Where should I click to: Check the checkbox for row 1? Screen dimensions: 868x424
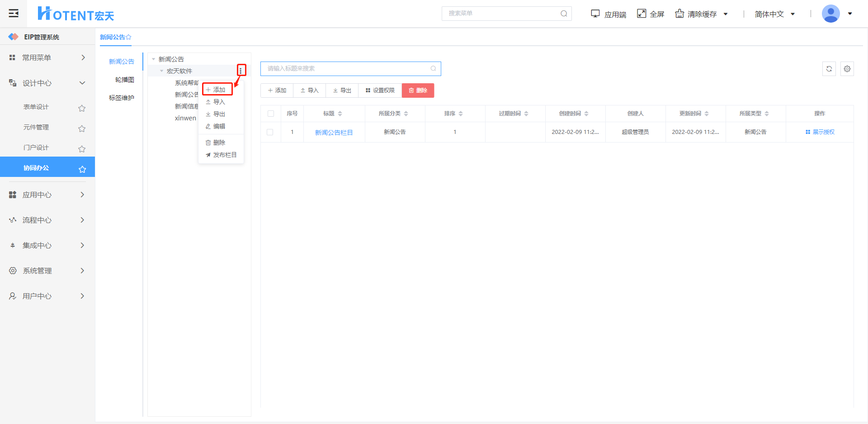click(270, 132)
